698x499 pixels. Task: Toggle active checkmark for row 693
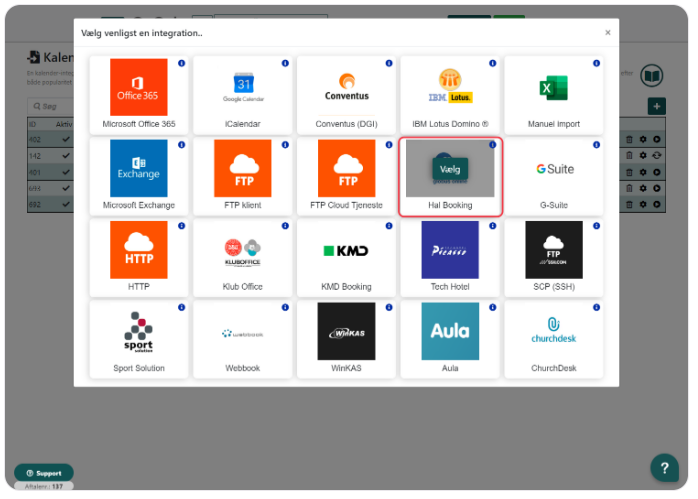click(x=66, y=188)
